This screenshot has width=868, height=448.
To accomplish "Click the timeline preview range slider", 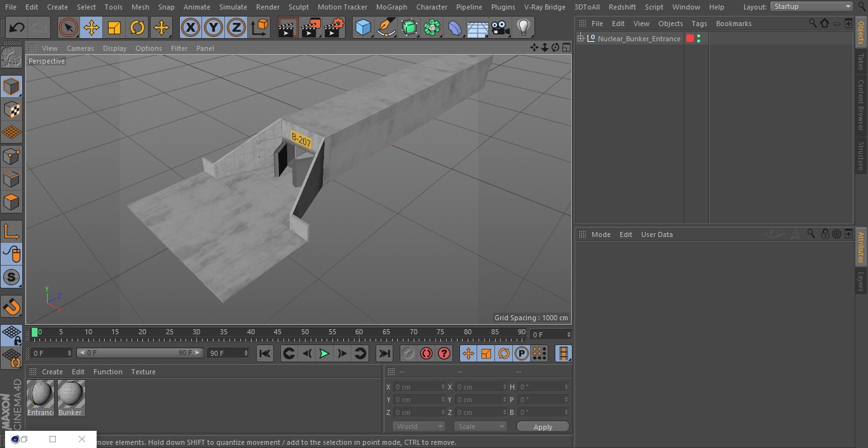I will (x=140, y=353).
